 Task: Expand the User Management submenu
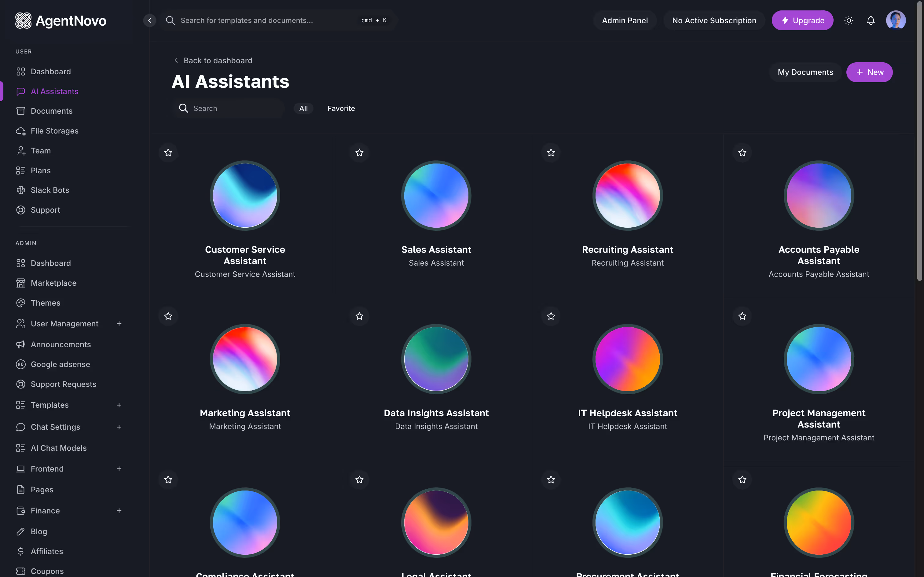[x=119, y=324]
